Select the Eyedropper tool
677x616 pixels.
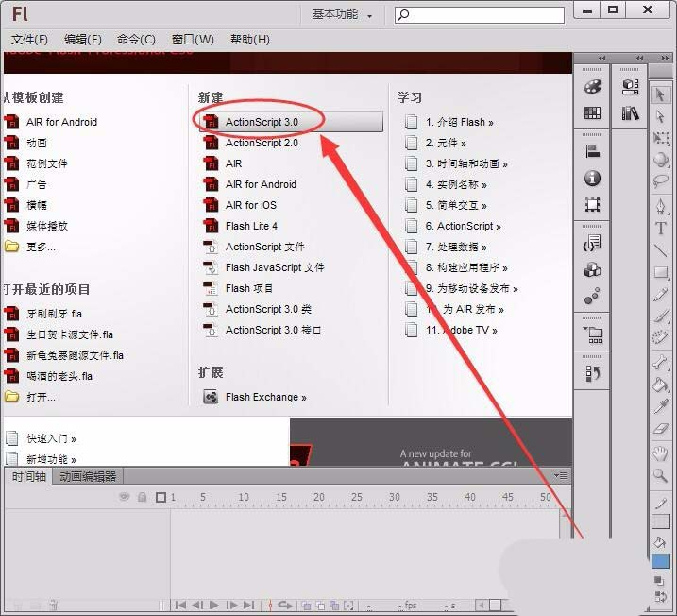660,406
